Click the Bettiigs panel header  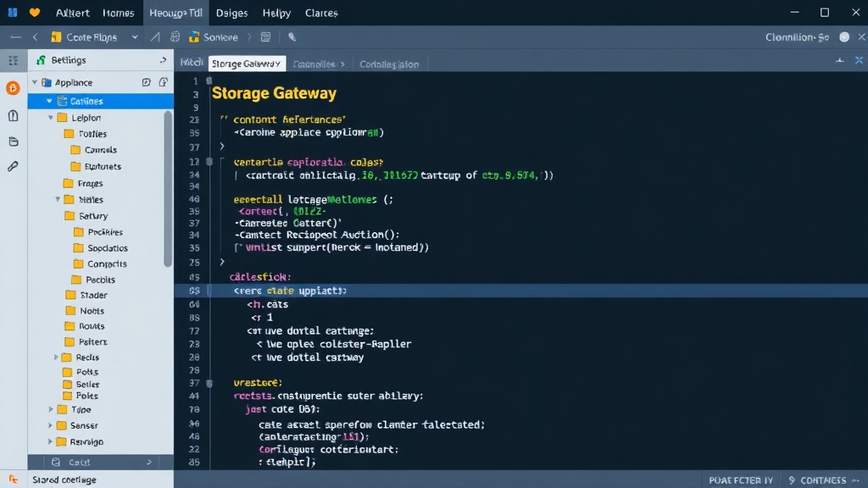coord(101,60)
